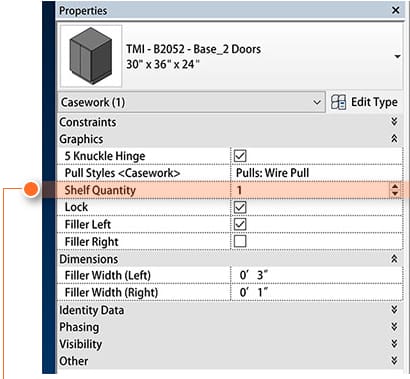Disable the Filler Left checkbox
Screen dimensions: 410x379
click(x=240, y=224)
